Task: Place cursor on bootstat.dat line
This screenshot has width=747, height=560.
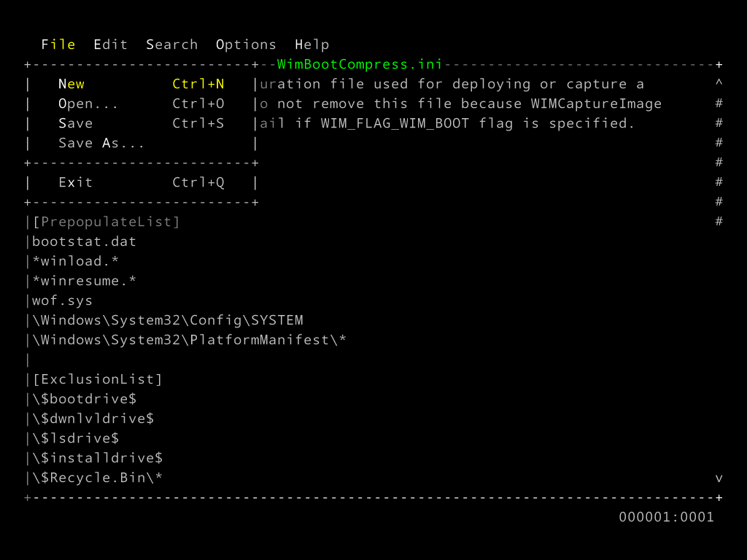Action: (x=84, y=241)
